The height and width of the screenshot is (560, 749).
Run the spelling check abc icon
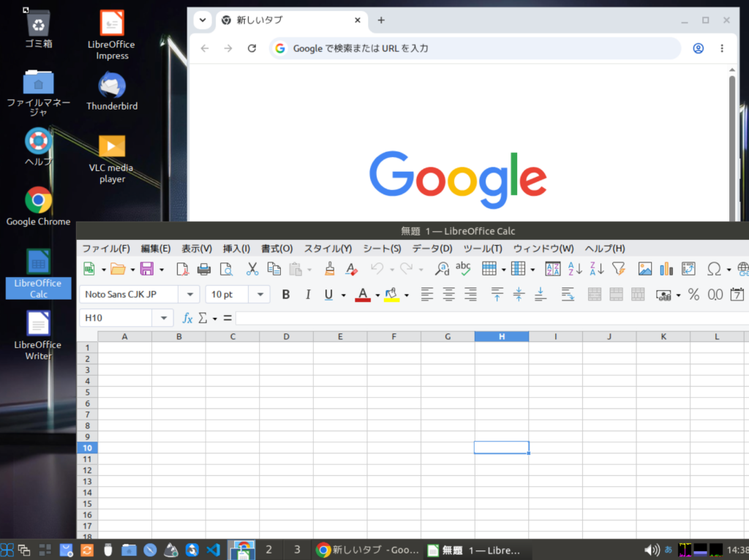click(463, 268)
